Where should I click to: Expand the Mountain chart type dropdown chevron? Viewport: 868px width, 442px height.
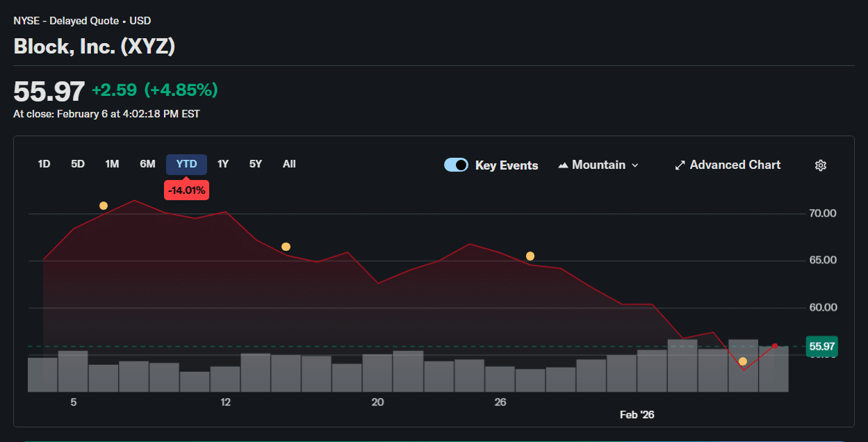pyautogui.click(x=634, y=165)
